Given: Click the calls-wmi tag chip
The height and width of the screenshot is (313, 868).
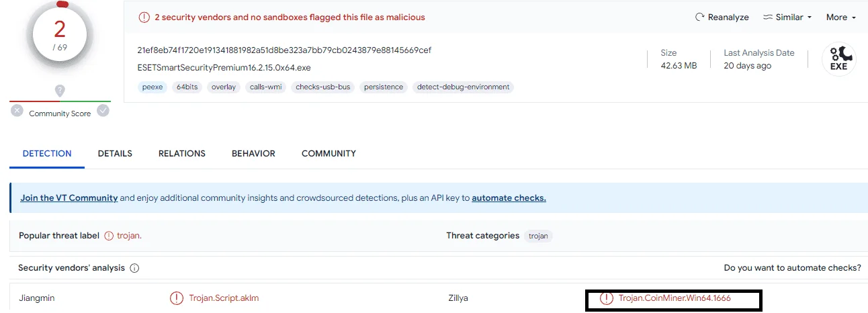Looking at the screenshot, I should coord(266,87).
